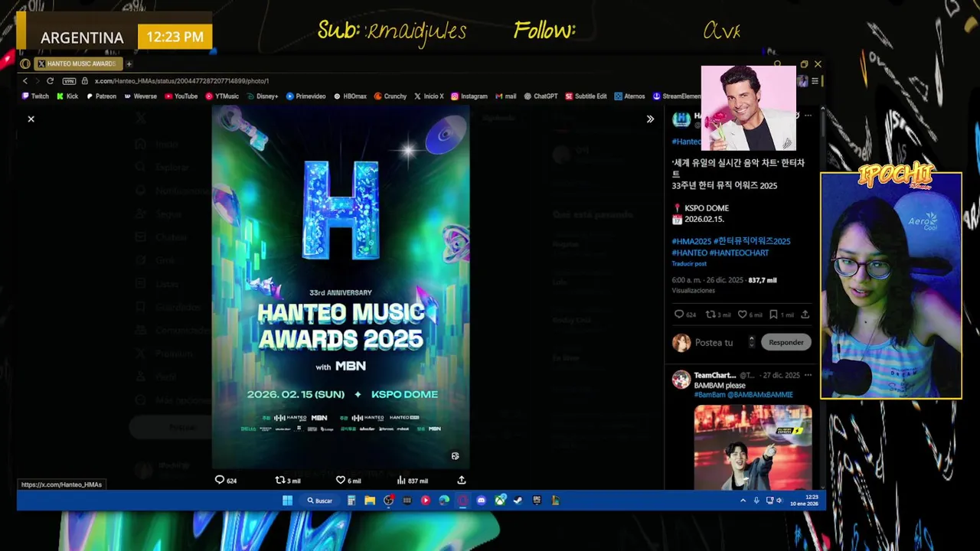This screenshot has width=980, height=551.
Task: Show hidden system tray icons chevron
Action: pos(743,500)
